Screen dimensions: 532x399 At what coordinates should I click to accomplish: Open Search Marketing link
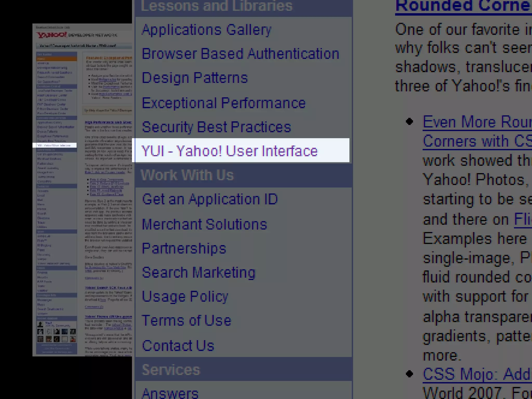(198, 272)
